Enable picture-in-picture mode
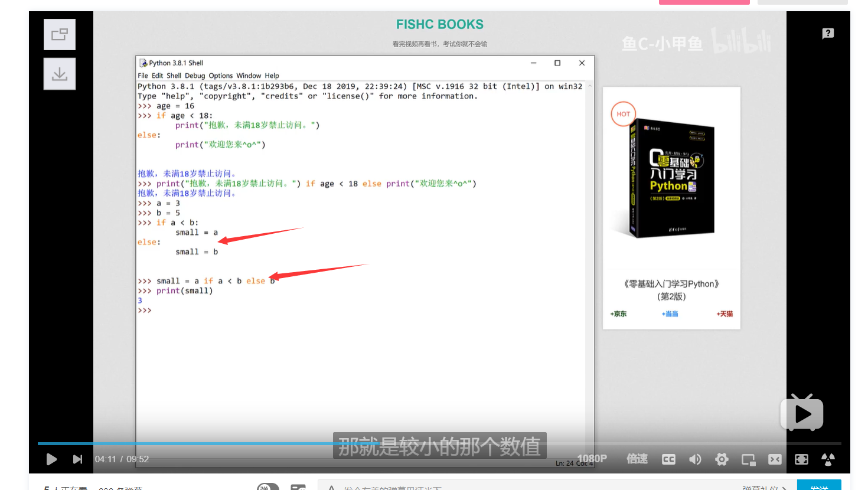 [x=748, y=459]
